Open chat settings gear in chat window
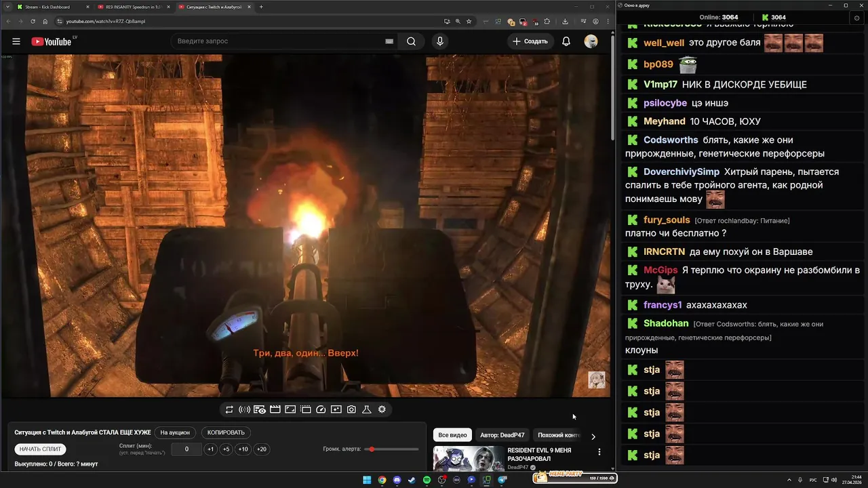Image resolution: width=868 pixels, height=488 pixels. coord(856,18)
